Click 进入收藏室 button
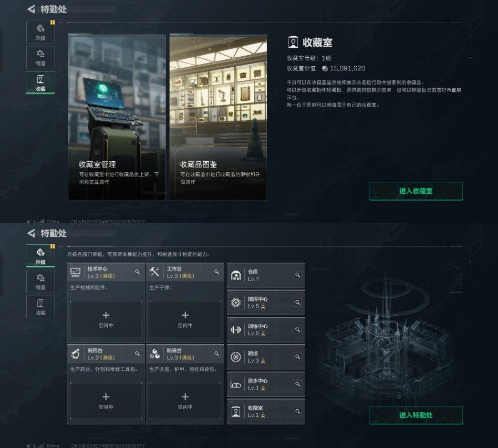This screenshot has width=498, height=448. 416,191
